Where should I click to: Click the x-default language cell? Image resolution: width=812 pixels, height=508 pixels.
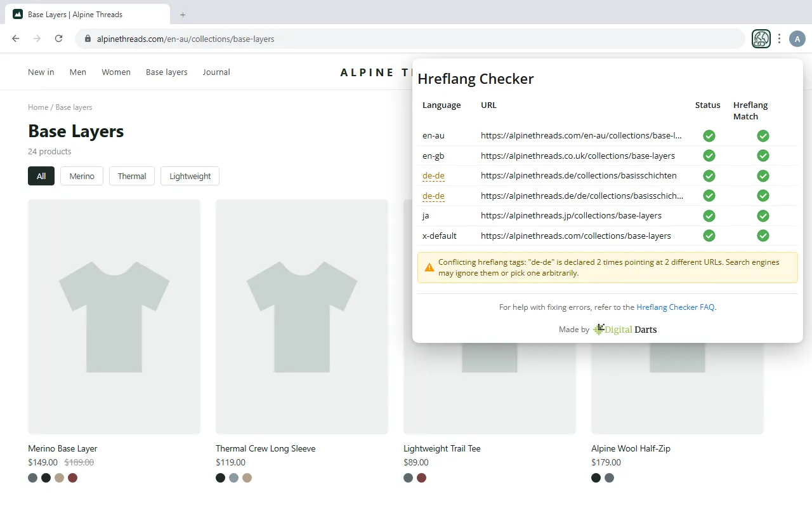click(x=440, y=236)
